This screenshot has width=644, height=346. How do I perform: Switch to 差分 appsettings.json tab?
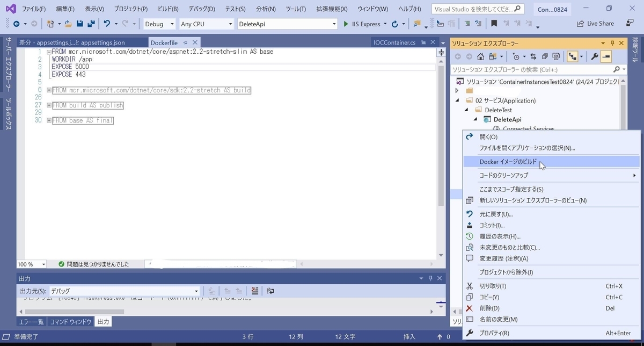71,42
